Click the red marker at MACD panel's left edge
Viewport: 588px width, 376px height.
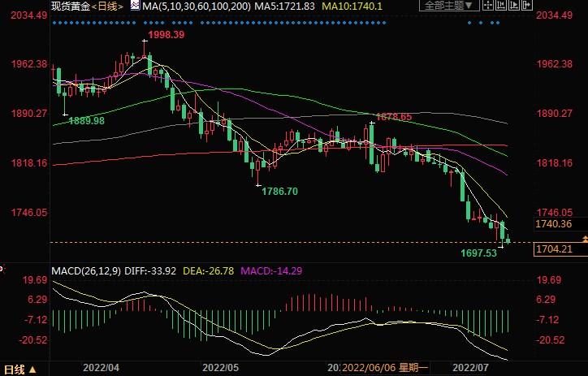2,268
